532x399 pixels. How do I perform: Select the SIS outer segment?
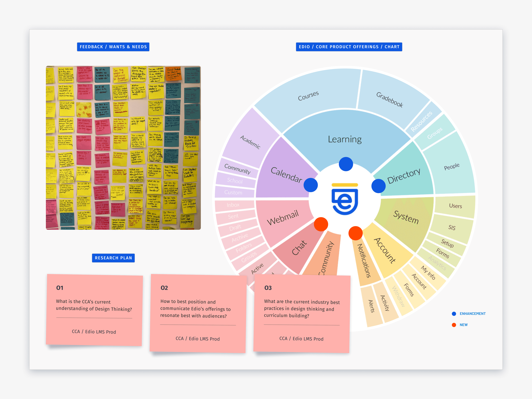click(452, 228)
